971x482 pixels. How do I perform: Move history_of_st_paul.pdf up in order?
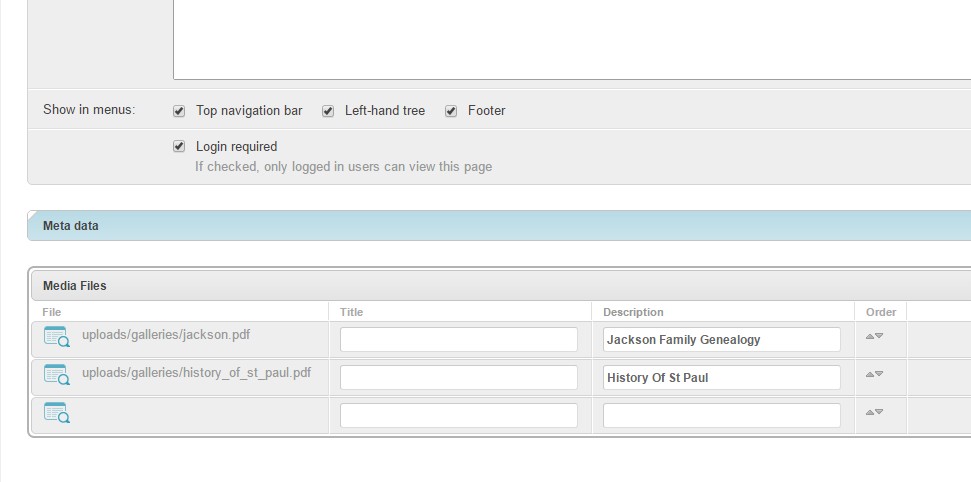[869, 374]
